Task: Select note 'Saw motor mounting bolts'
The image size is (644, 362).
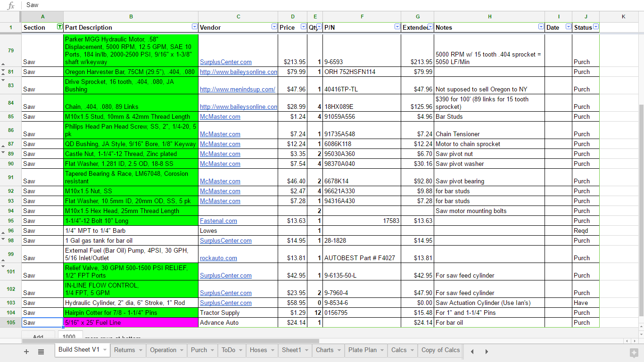Action: tap(489, 211)
